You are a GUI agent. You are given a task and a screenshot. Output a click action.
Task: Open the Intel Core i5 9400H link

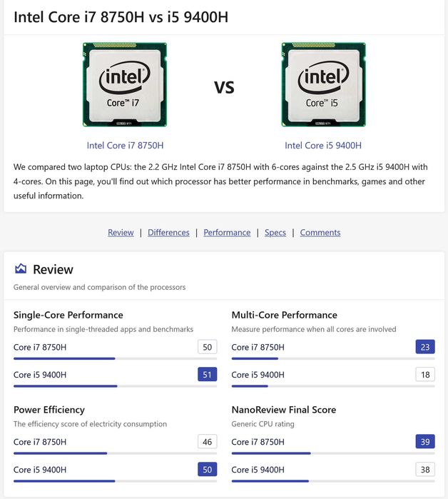coord(323,146)
